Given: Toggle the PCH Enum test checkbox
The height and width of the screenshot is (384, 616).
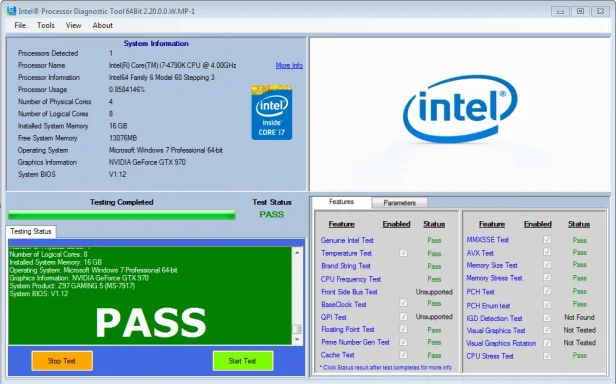Looking at the screenshot, I should [x=546, y=304].
